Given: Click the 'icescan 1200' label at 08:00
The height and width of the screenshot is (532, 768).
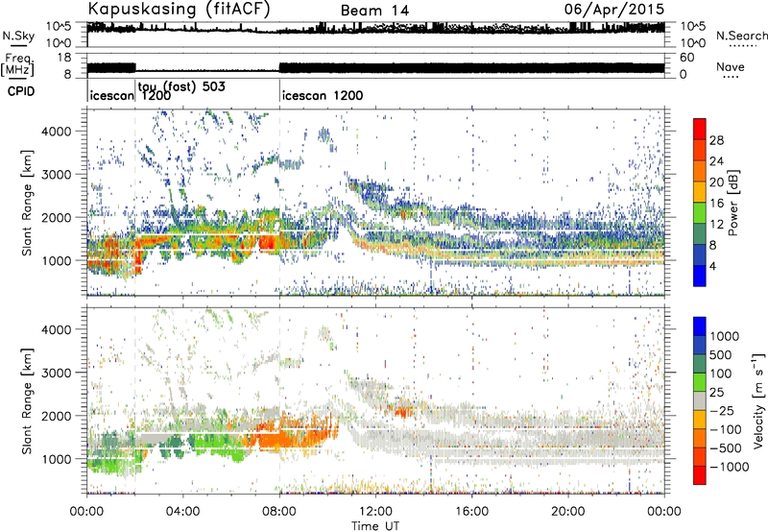Looking at the screenshot, I should (323, 95).
